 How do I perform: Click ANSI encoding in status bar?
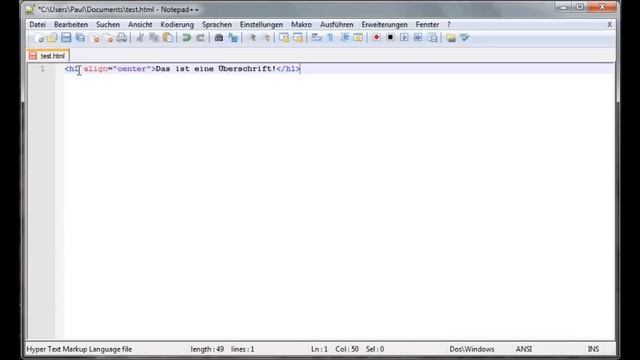pos(524,349)
